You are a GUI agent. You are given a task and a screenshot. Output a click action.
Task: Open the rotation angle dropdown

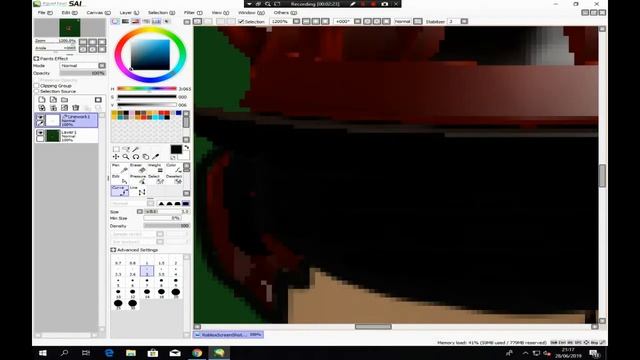tap(358, 21)
